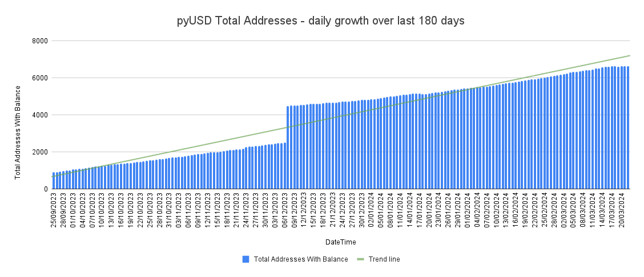
Task: Select the 6000 label on the y-axis
Action: click(39, 78)
